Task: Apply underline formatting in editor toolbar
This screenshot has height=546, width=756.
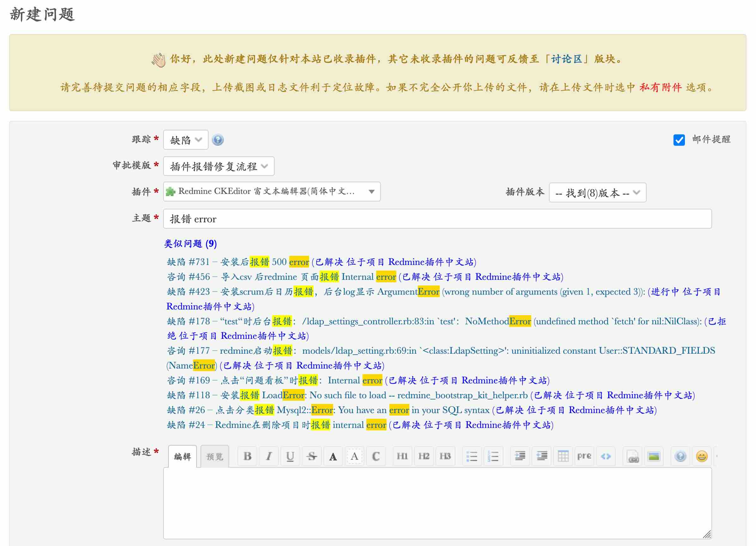Action: click(290, 456)
